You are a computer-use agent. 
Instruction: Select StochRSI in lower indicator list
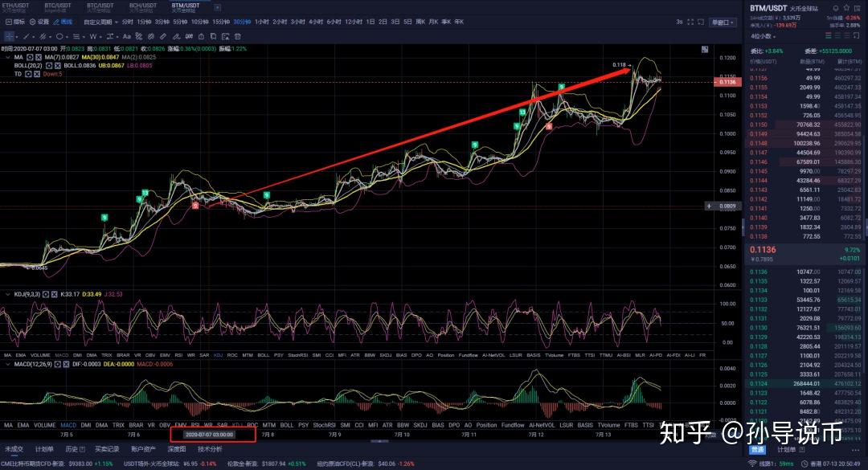325,425
